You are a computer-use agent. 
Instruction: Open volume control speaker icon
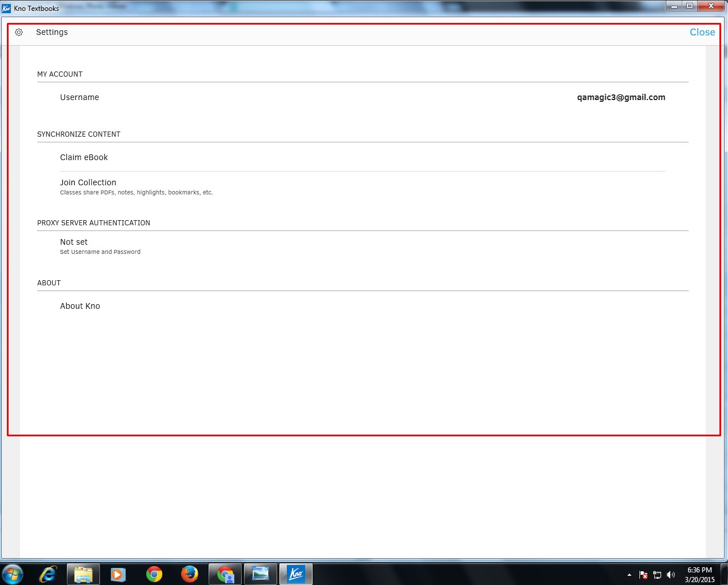671,575
